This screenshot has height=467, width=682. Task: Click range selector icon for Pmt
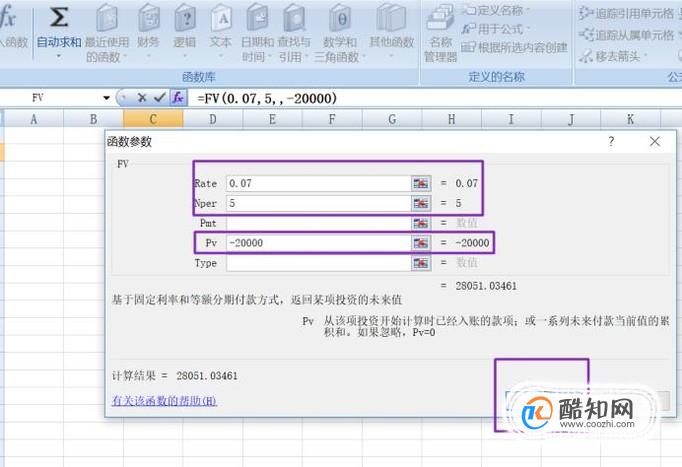pos(421,223)
